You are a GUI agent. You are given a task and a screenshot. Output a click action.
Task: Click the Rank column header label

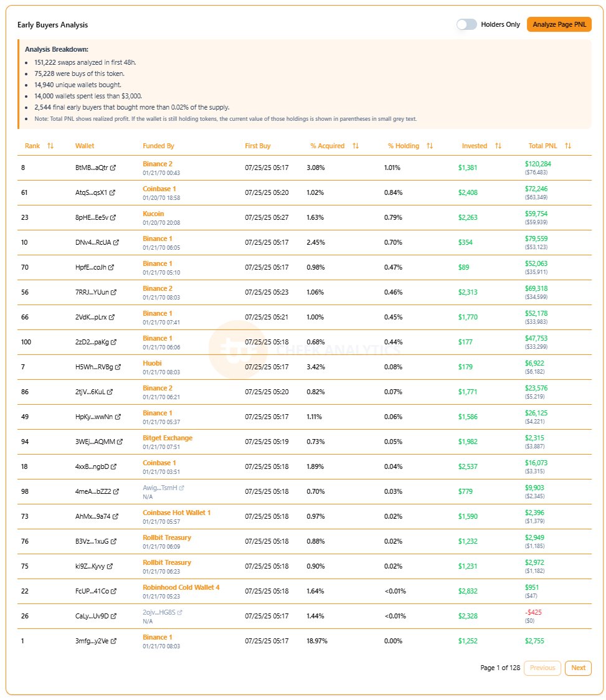click(x=32, y=146)
